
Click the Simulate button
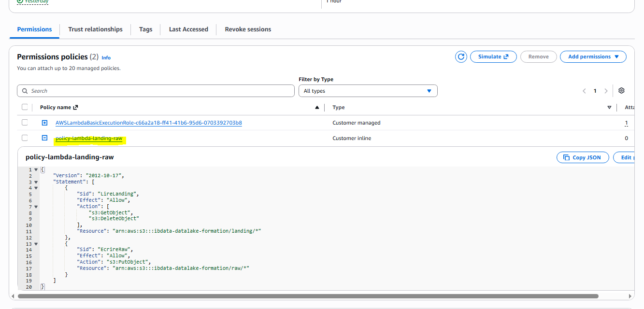point(493,56)
